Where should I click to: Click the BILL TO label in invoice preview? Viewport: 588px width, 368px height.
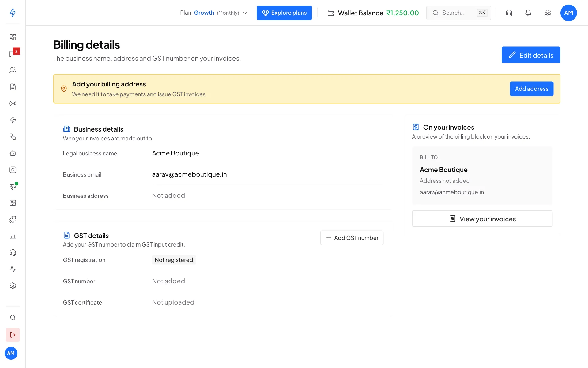tap(428, 157)
